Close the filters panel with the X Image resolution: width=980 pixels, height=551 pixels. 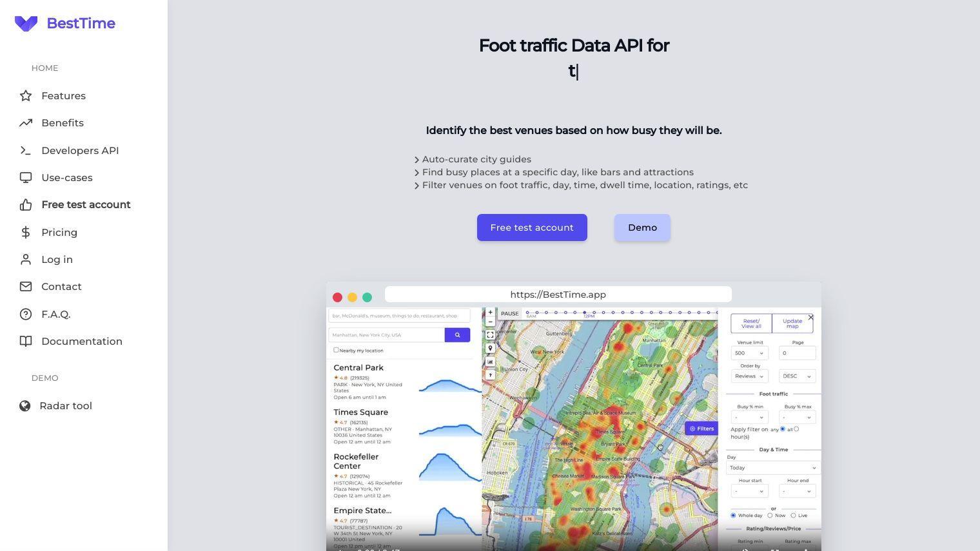pos(811,317)
